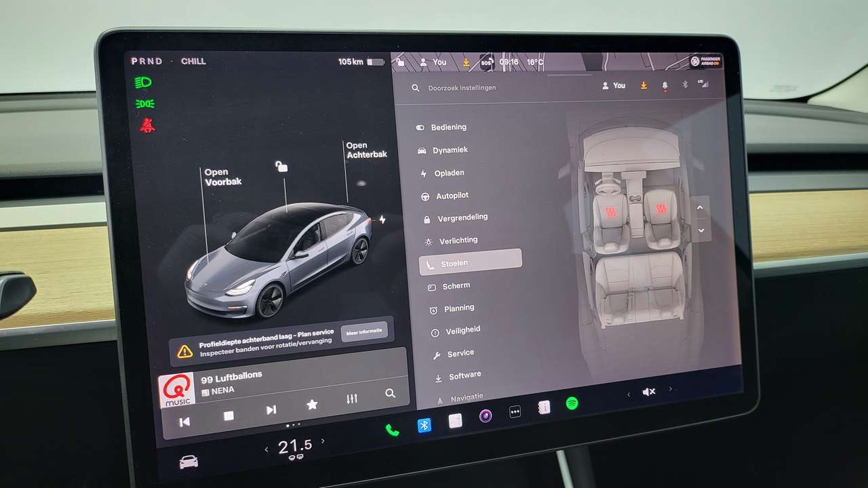Open the Bluetooth app in dock
Image resolution: width=868 pixels, height=488 pixels.
424,425
